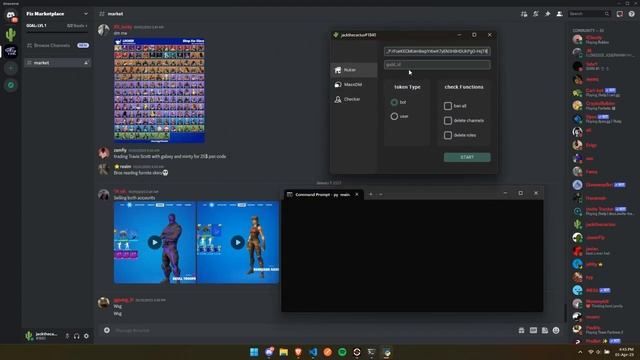Screen dimensions: 640x360
Task: Tick the delete channels checkbox
Action: pos(448,120)
